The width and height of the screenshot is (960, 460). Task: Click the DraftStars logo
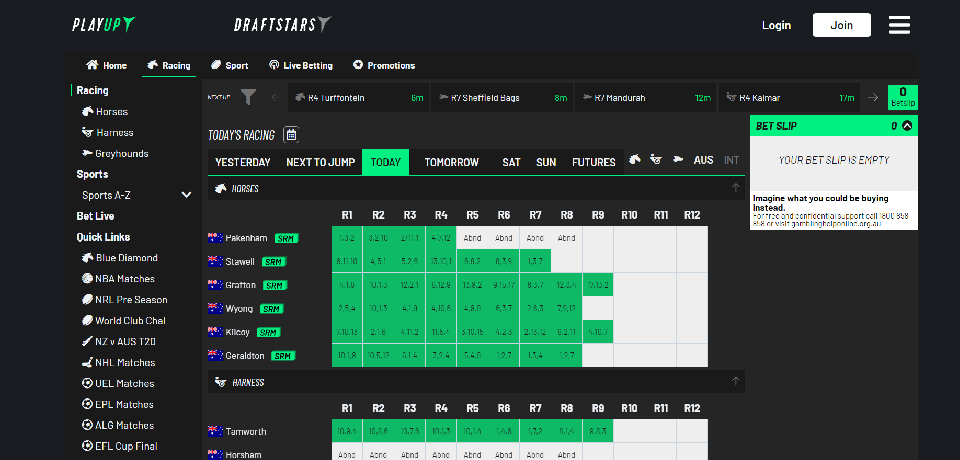click(282, 25)
